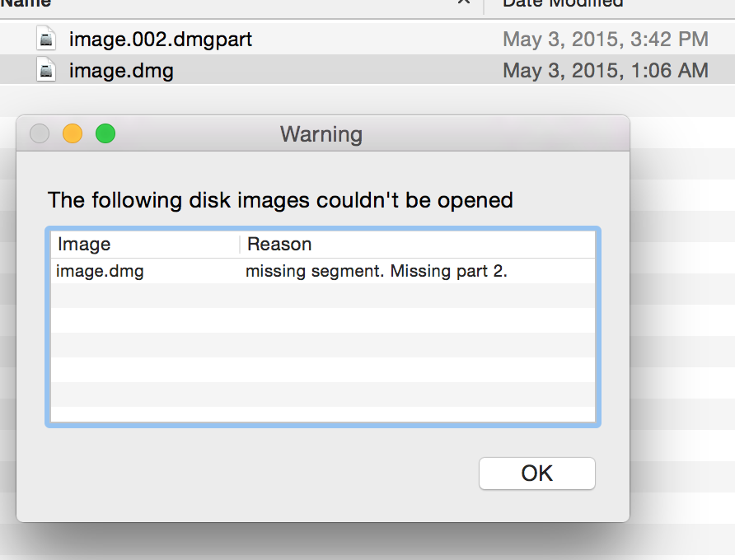Image resolution: width=735 pixels, height=560 pixels.
Task: Click the disabled gray close button
Action: click(40, 133)
